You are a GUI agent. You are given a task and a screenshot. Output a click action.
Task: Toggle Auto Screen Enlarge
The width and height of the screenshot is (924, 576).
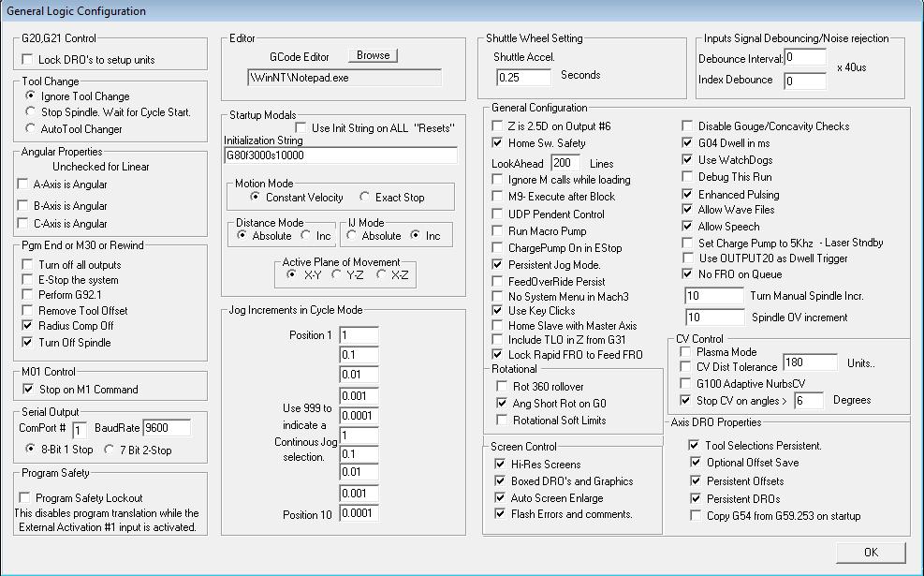500,497
